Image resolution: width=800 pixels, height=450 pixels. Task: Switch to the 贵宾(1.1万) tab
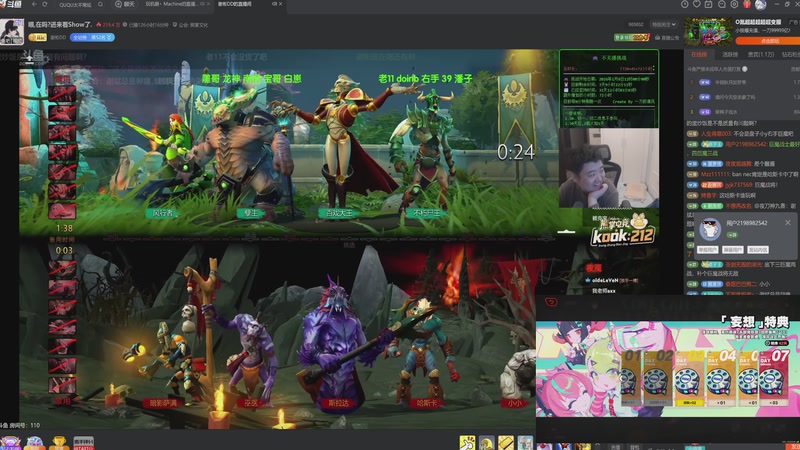(761, 55)
